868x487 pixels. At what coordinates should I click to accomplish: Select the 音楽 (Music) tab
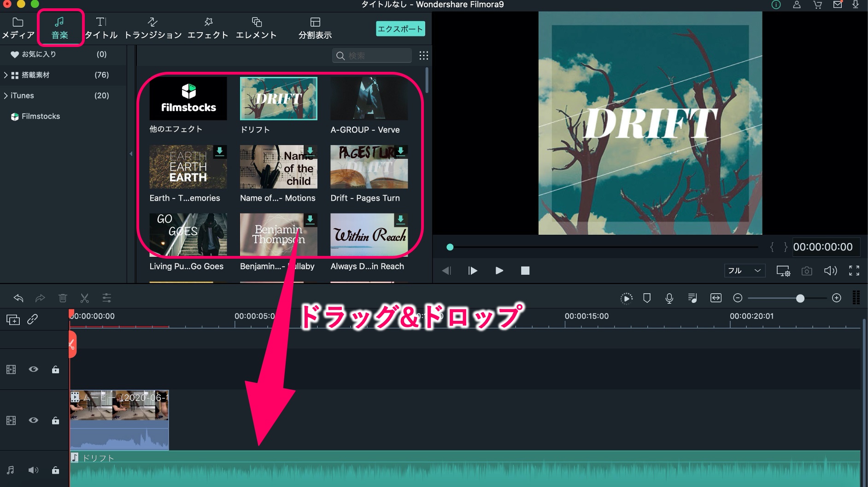(59, 28)
